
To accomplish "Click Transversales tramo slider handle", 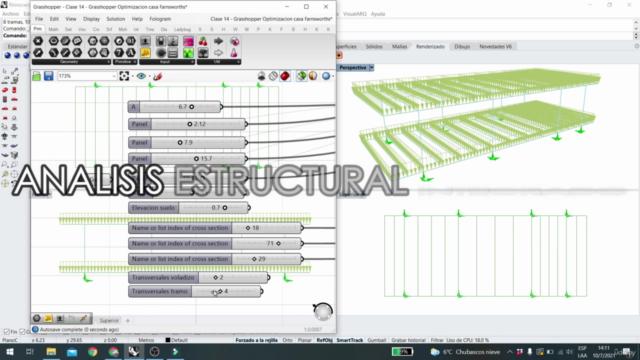I will [x=220, y=291].
